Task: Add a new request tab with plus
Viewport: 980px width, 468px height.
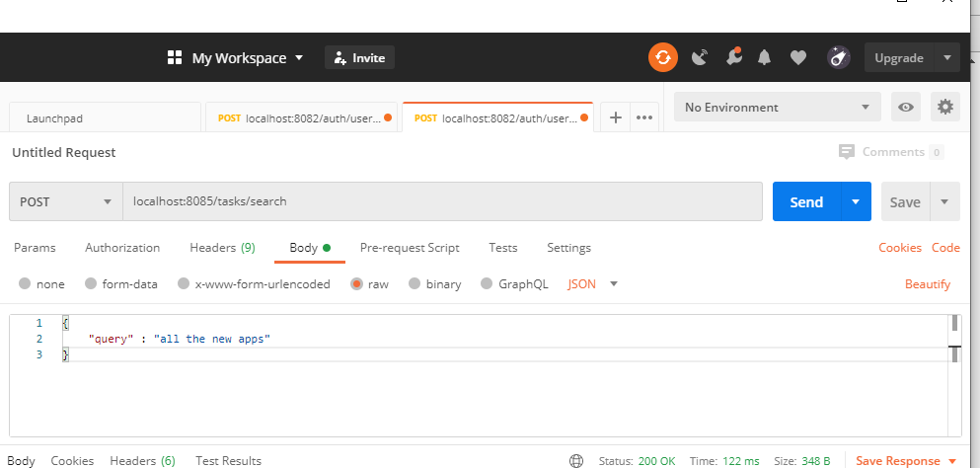Action: coord(616,117)
